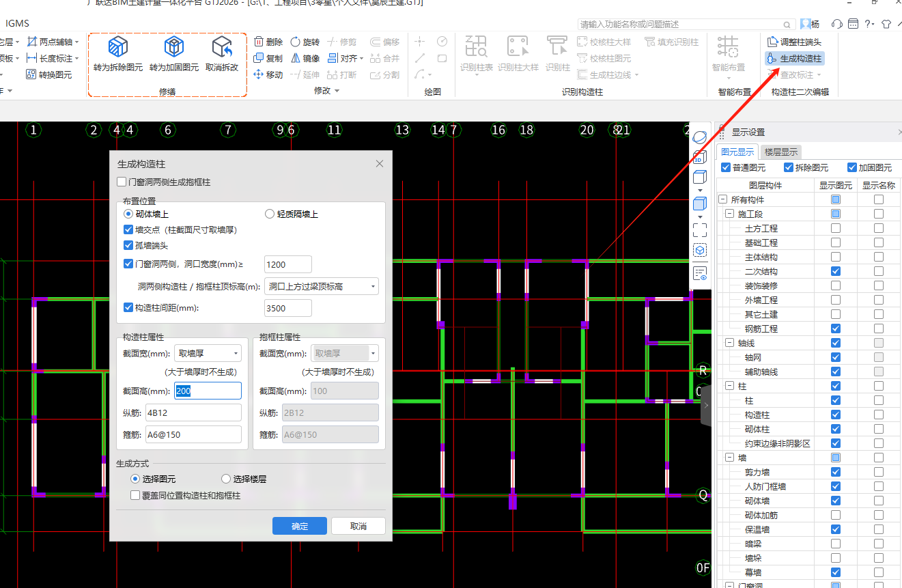Screen dimensions: 902x588
Task: Toggle 剪力墙 显示图元 checkbox
Action: pos(836,472)
